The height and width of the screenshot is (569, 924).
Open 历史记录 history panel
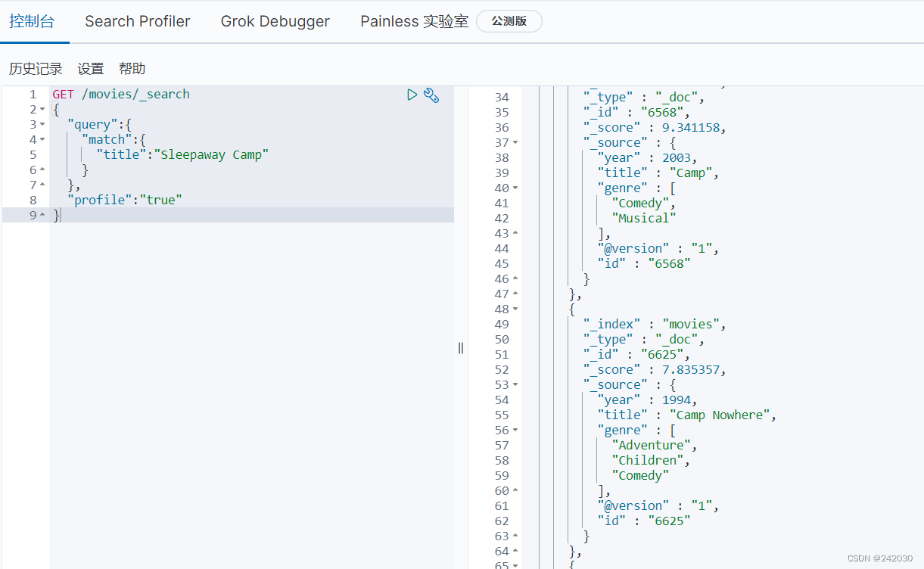click(36, 69)
